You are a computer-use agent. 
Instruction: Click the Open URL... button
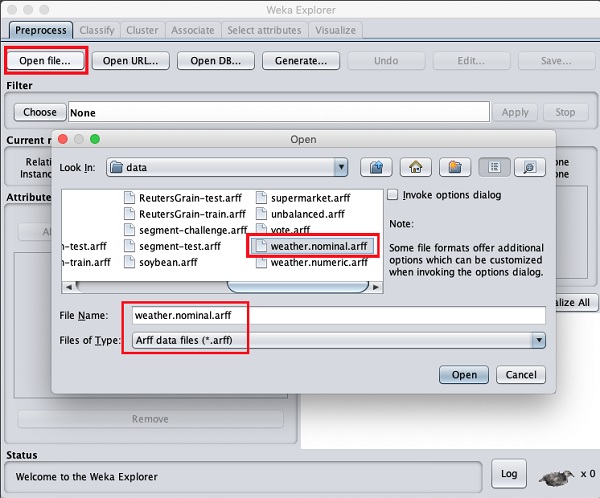click(x=130, y=61)
